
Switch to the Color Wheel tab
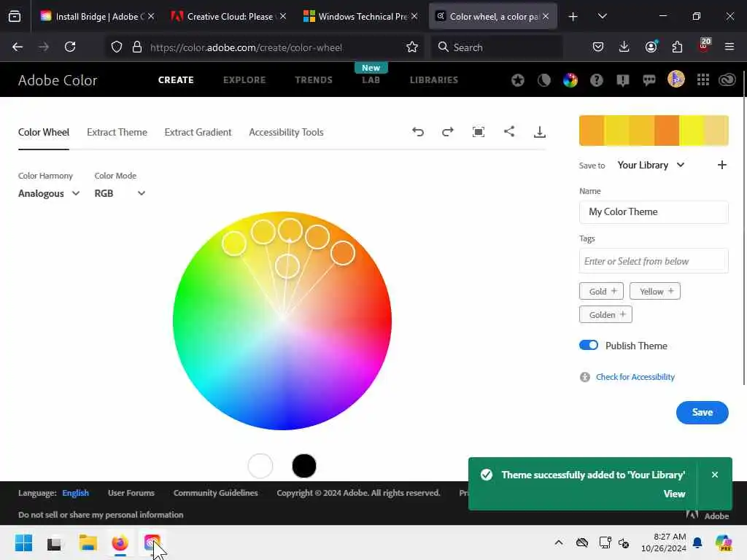click(x=43, y=133)
